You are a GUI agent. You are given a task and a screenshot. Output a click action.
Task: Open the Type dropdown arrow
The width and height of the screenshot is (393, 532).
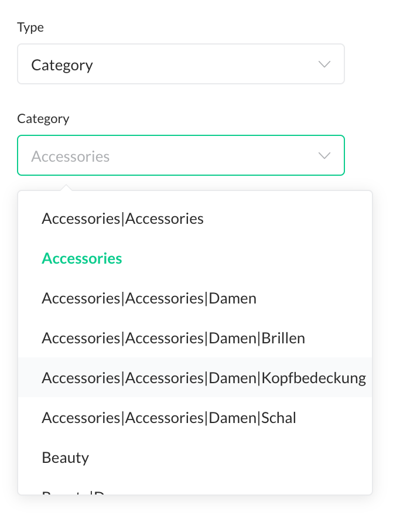click(324, 64)
